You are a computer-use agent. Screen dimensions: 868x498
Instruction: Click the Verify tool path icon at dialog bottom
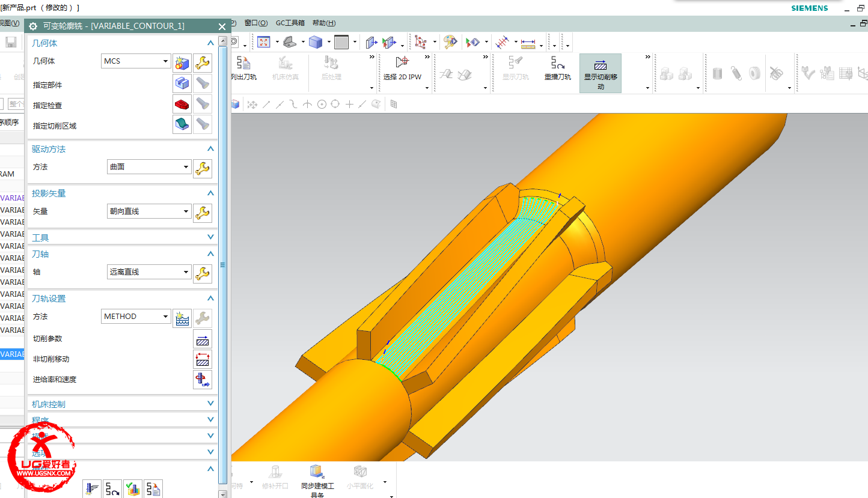(133, 488)
